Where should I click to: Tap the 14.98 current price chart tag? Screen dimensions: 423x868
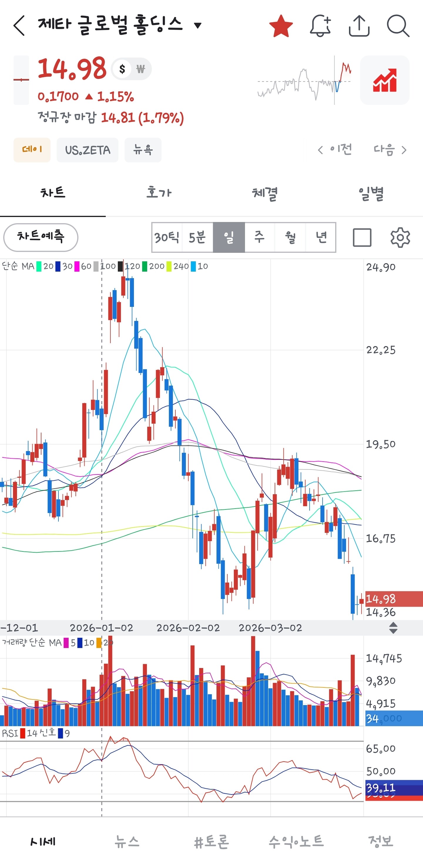click(394, 599)
